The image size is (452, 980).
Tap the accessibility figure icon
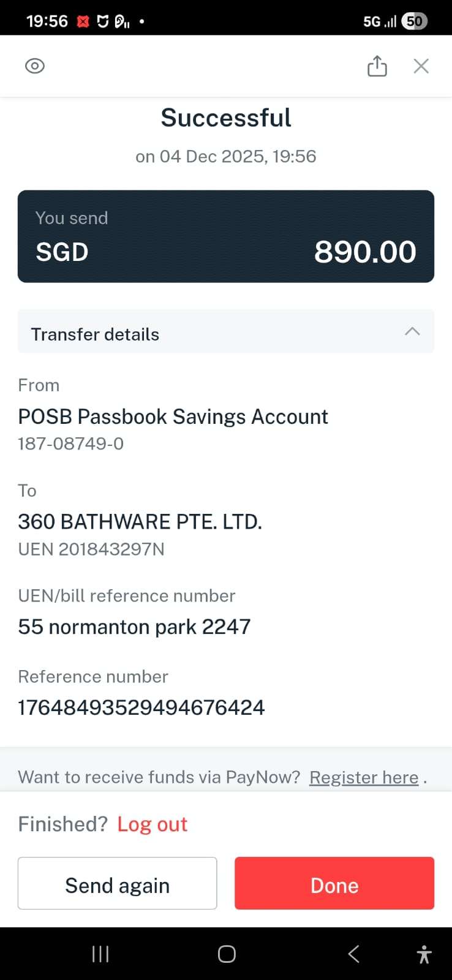(424, 954)
